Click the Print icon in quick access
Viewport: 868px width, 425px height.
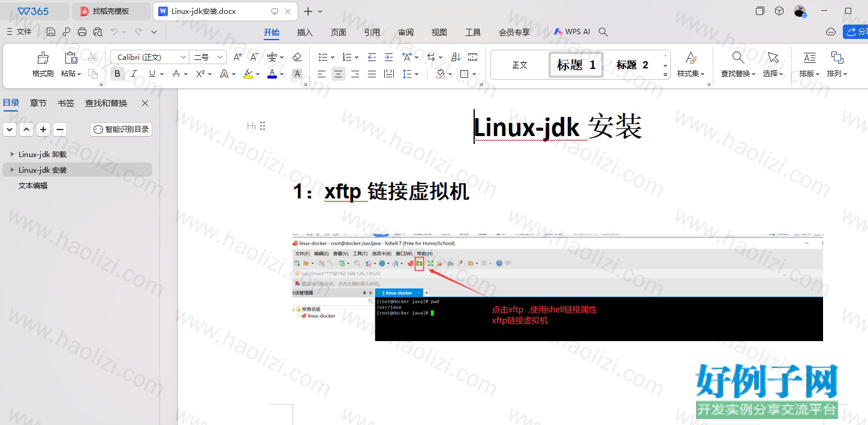pos(82,32)
